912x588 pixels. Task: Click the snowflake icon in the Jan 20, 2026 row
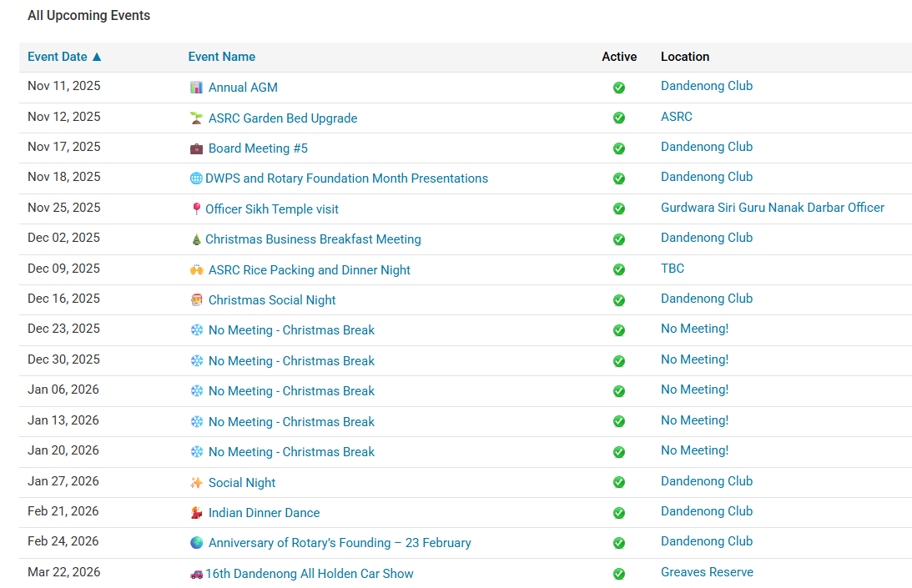[197, 452]
